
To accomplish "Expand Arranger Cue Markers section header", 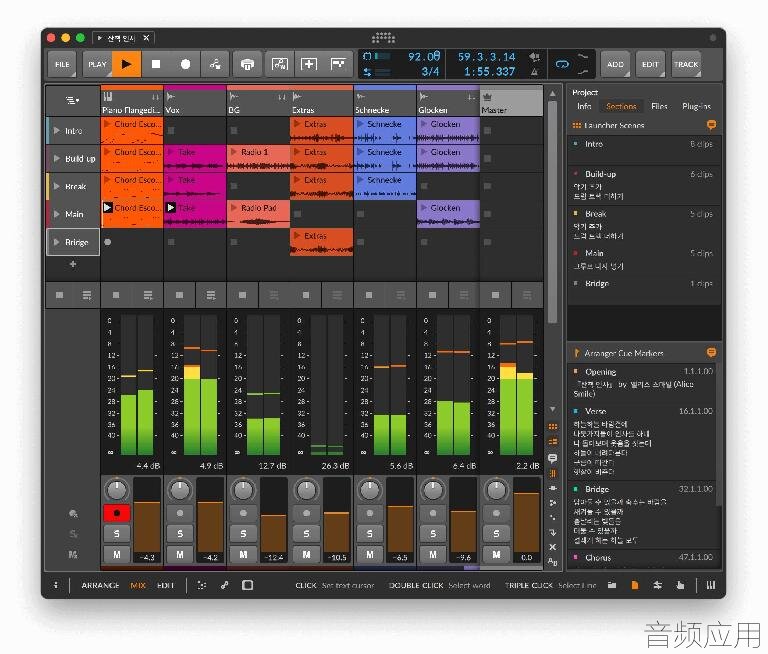I will [645, 353].
